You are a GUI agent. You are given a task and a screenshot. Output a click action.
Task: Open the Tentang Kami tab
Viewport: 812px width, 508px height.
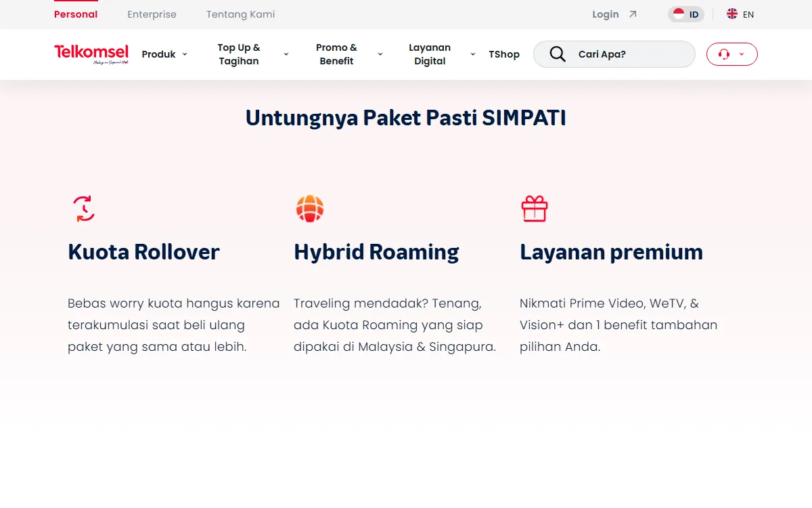tap(241, 14)
